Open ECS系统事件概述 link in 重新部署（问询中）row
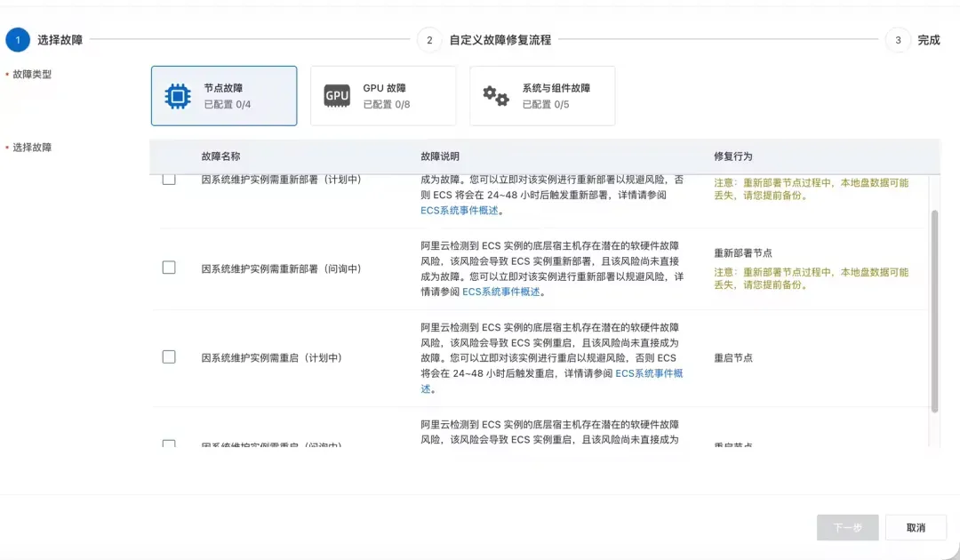 point(500,292)
